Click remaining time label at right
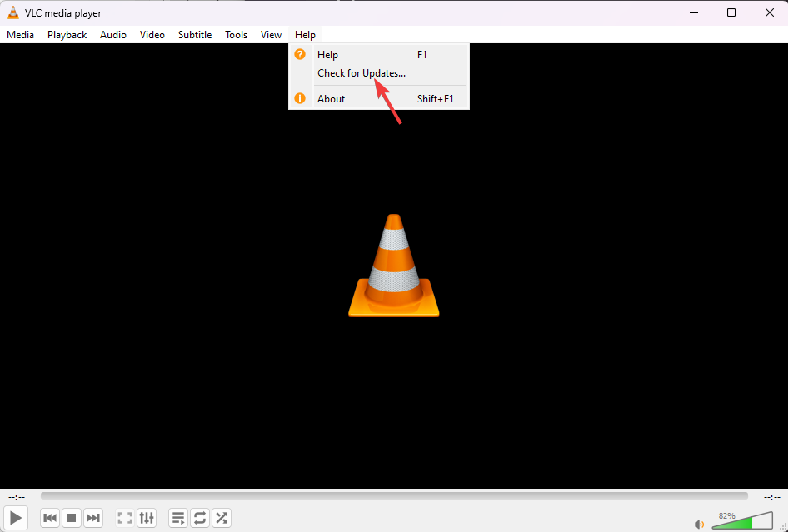 click(772, 497)
